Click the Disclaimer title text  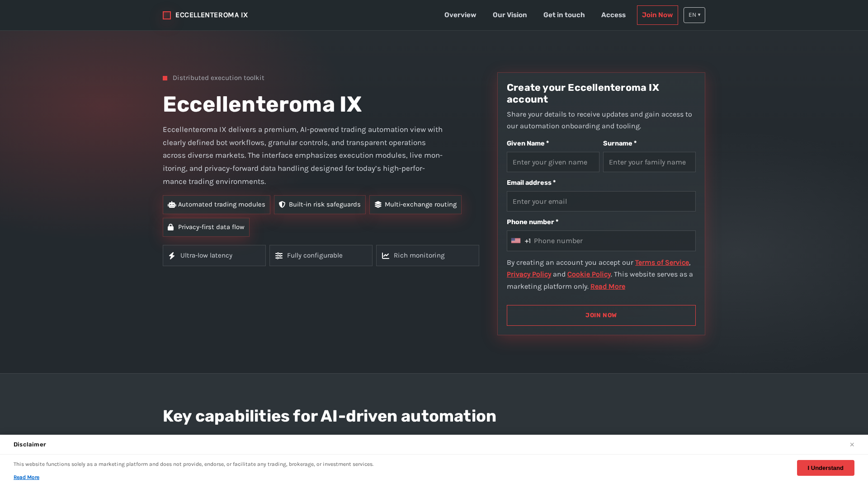click(30, 445)
